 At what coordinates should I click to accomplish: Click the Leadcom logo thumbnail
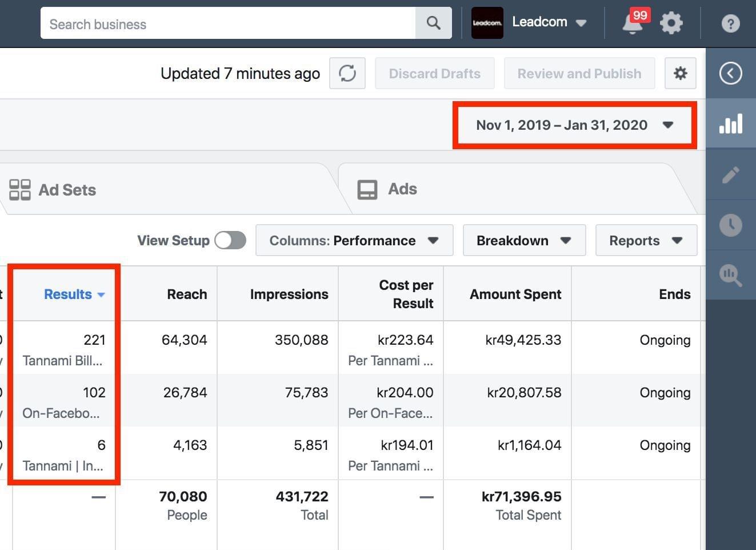487,23
